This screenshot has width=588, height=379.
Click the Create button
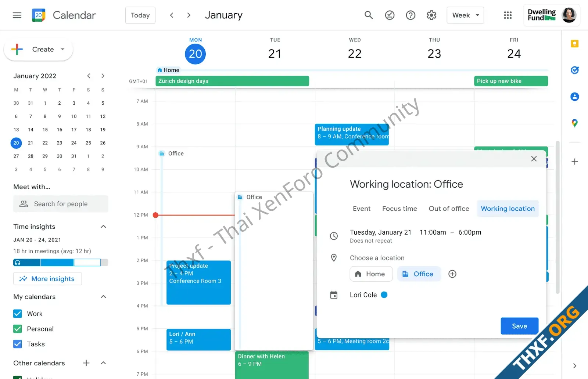[x=38, y=49]
